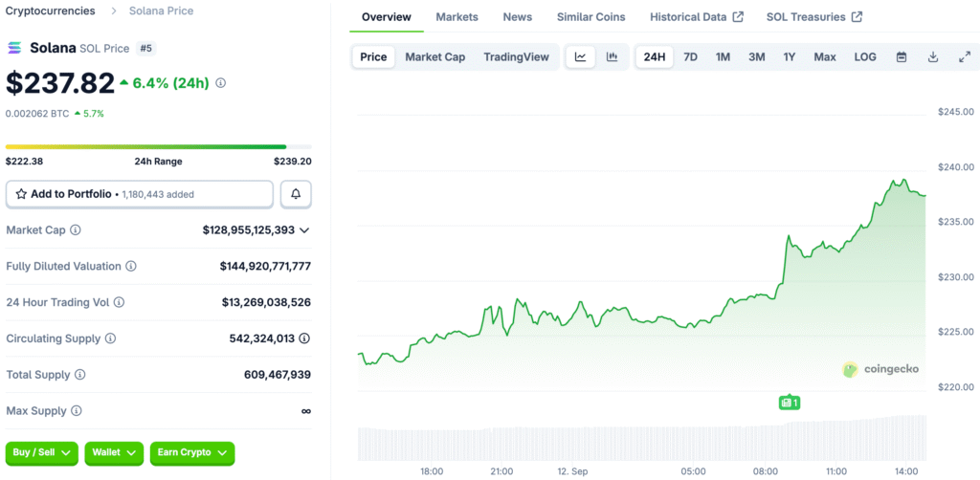Click info icon after 542,324,013 value
The height and width of the screenshot is (480, 980).
[304, 338]
